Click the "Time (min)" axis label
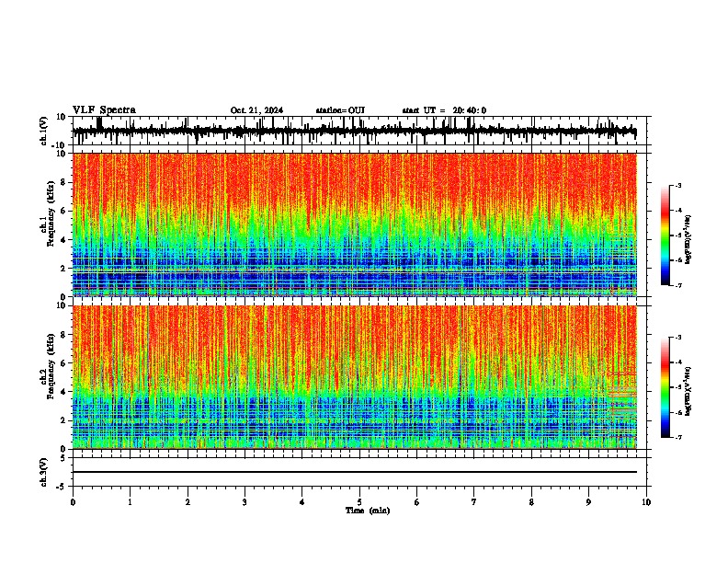 (x=368, y=511)
